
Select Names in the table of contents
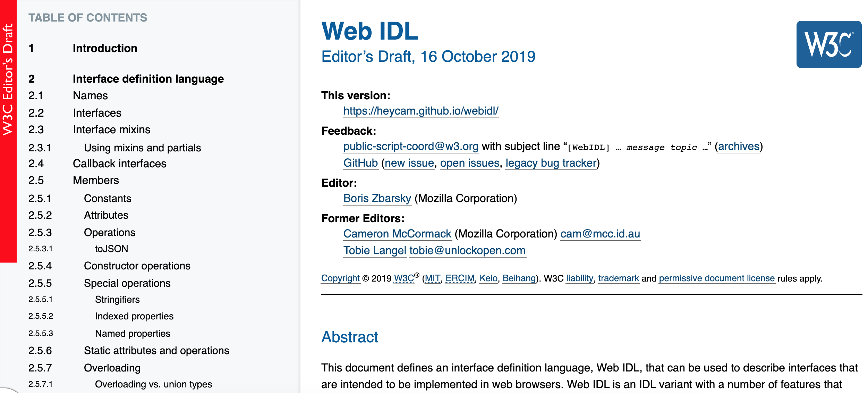coord(90,95)
